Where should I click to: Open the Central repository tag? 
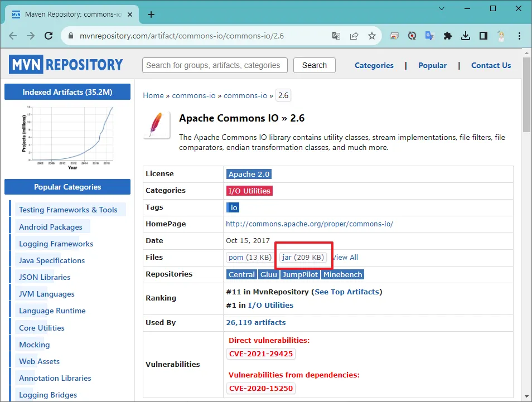pyautogui.click(x=241, y=274)
